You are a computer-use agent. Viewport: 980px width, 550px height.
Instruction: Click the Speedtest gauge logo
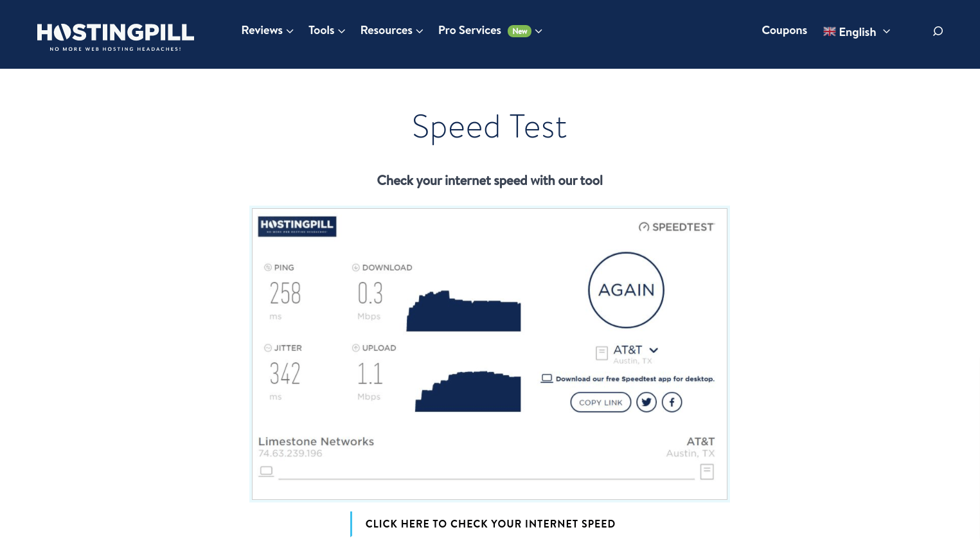[x=643, y=227]
